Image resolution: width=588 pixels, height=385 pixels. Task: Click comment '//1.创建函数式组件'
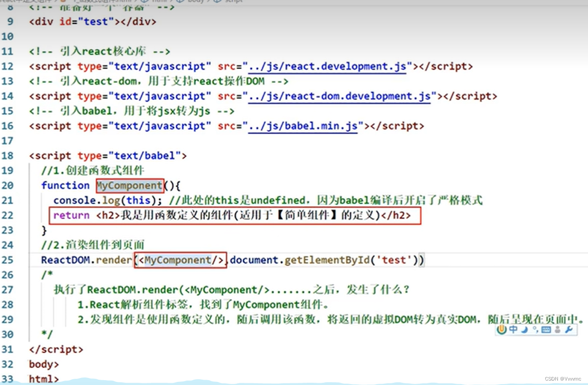[x=93, y=170]
